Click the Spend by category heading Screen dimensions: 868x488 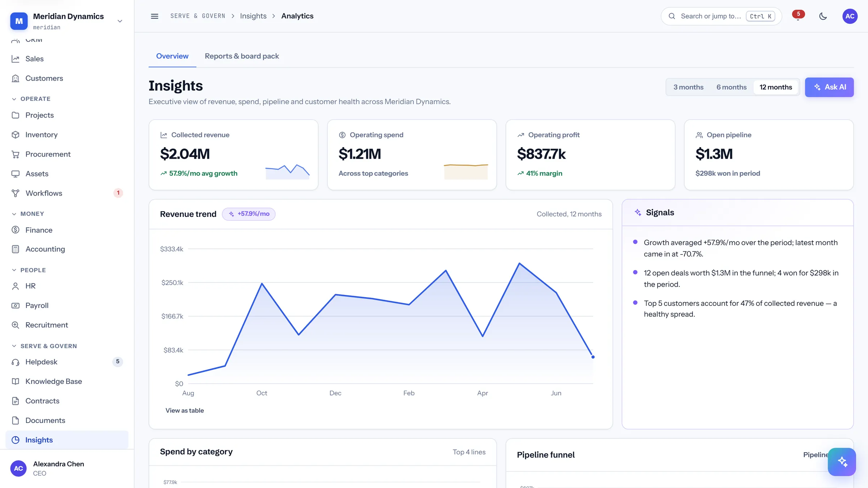pos(196,452)
